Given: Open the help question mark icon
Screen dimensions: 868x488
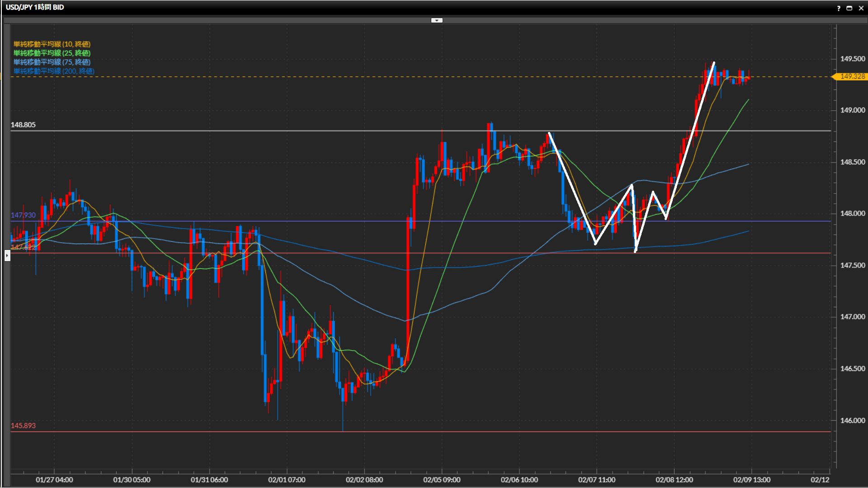Looking at the screenshot, I should pos(839,8).
